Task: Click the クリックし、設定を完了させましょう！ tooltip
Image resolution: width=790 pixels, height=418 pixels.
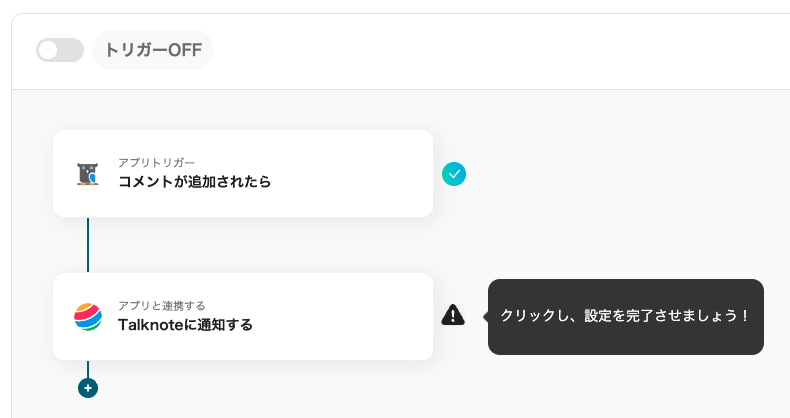Action: [x=626, y=316]
